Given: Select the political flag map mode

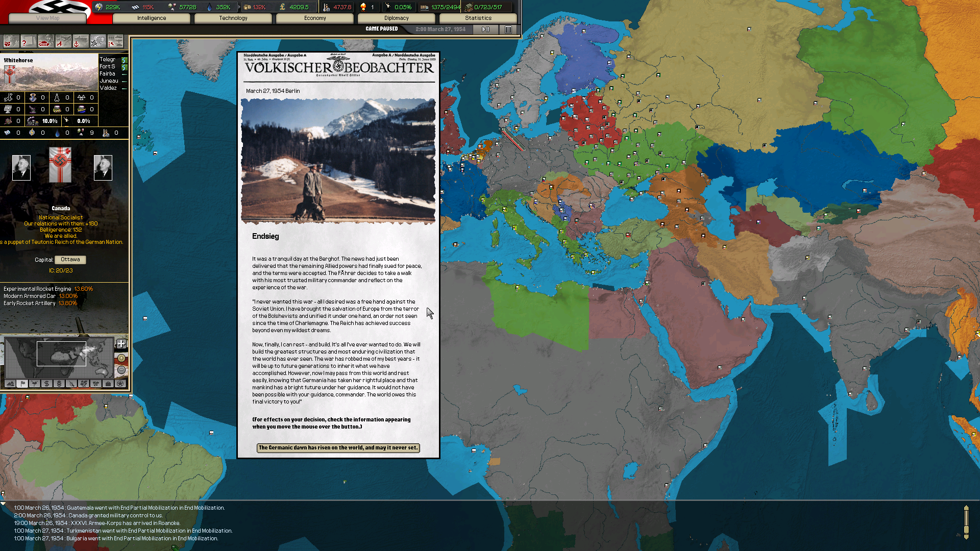Looking at the screenshot, I should 22,384.
